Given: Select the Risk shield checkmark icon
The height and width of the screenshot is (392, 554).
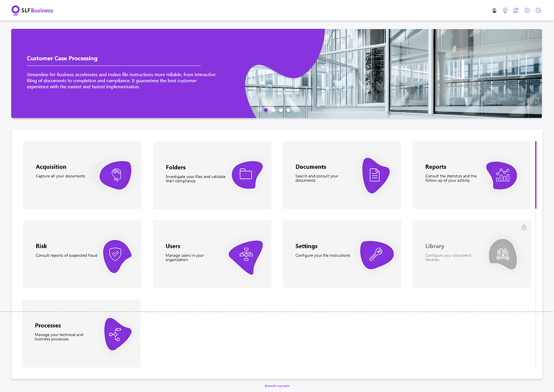Looking at the screenshot, I should 115,255.
